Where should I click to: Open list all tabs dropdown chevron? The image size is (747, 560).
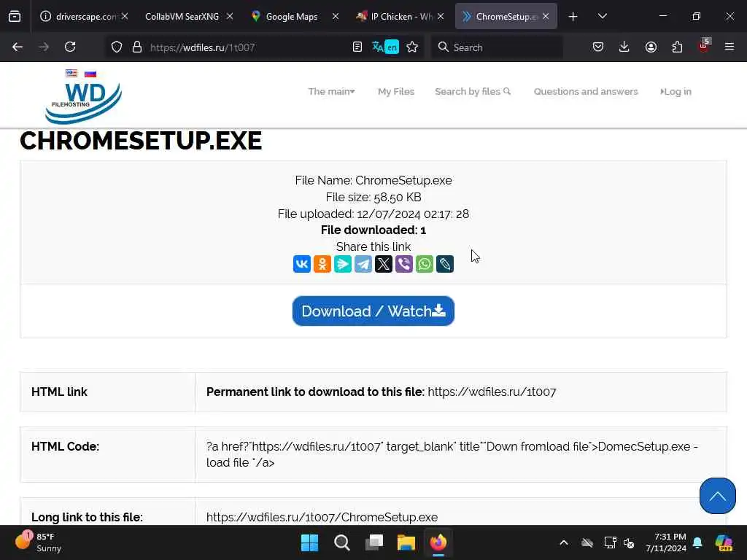(x=602, y=17)
